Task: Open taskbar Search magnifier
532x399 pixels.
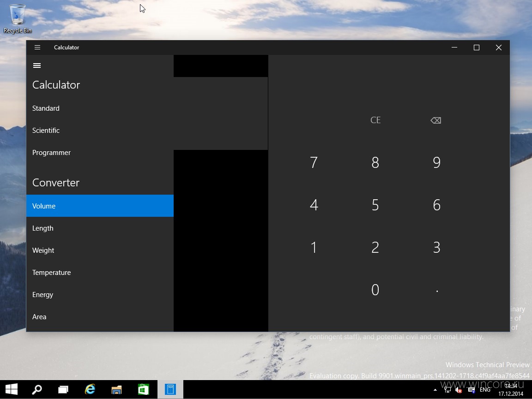Action: (x=37, y=389)
